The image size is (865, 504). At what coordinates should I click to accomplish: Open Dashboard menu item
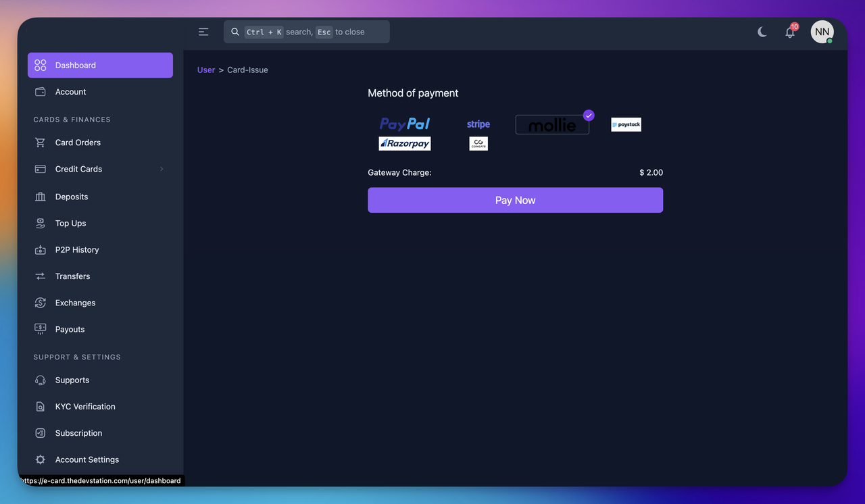[100, 66]
